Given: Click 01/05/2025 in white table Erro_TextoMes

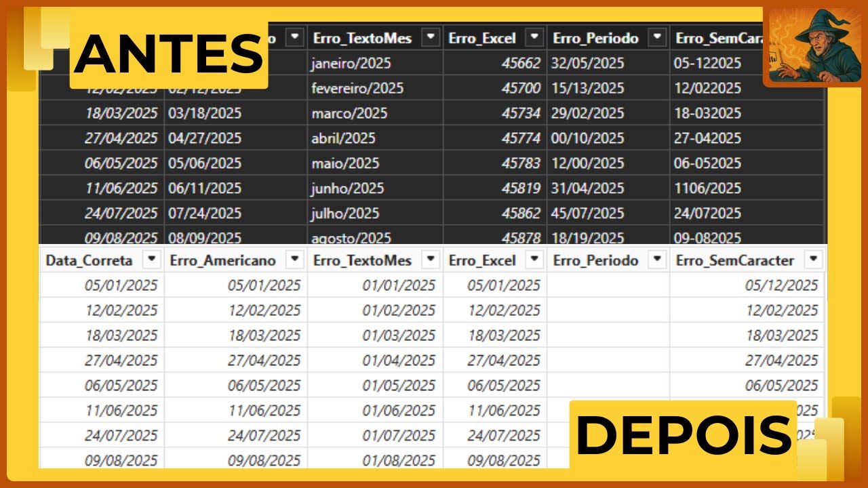Looking at the screenshot, I should pyautogui.click(x=399, y=386).
